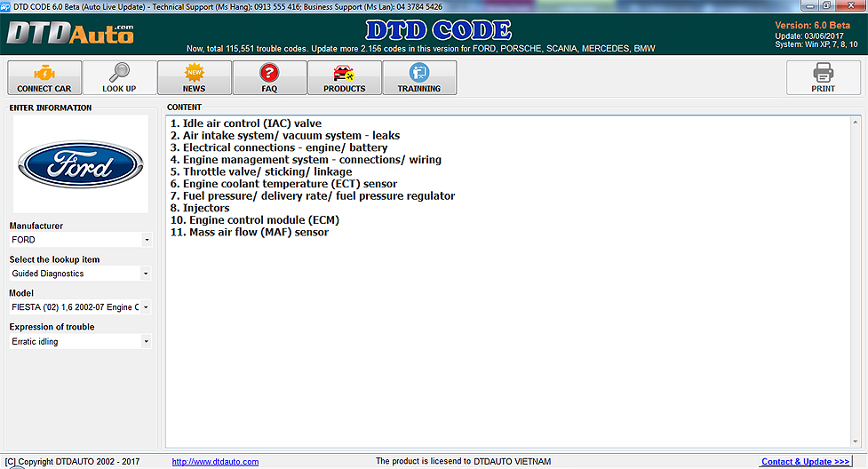868x469 pixels.
Task: Click the Version: 6.0 Beta text
Action: tap(812, 26)
